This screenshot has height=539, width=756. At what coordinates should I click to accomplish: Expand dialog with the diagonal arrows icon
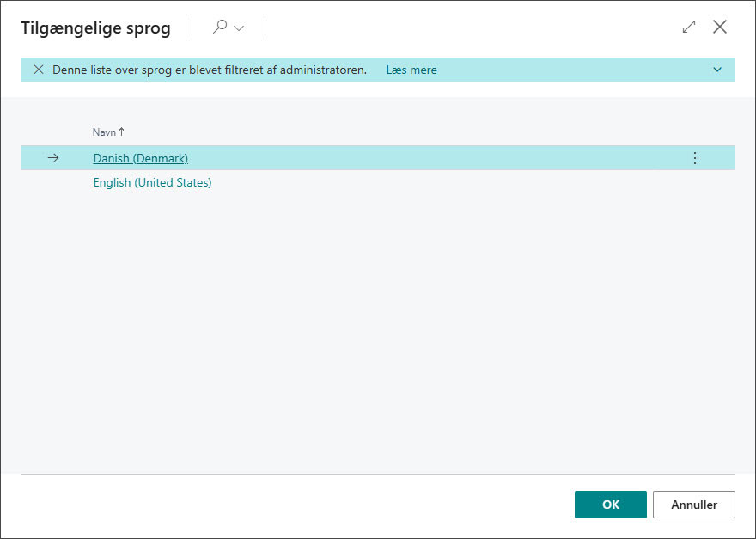(689, 27)
